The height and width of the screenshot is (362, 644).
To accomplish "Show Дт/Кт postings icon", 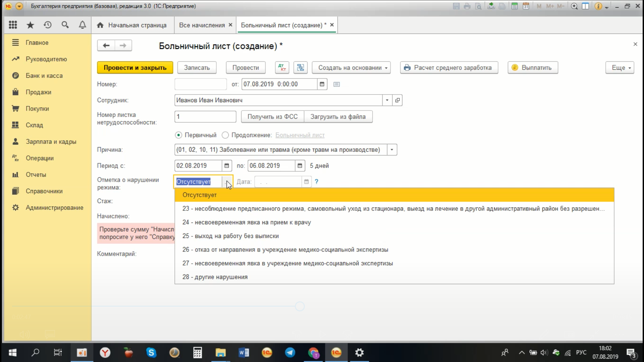I will (282, 68).
